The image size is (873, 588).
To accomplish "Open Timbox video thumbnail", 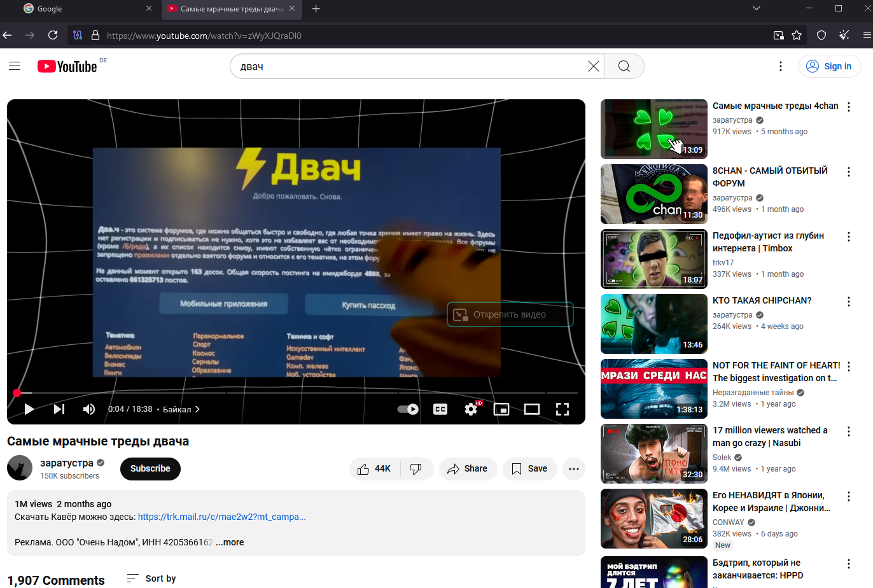I will click(654, 259).
